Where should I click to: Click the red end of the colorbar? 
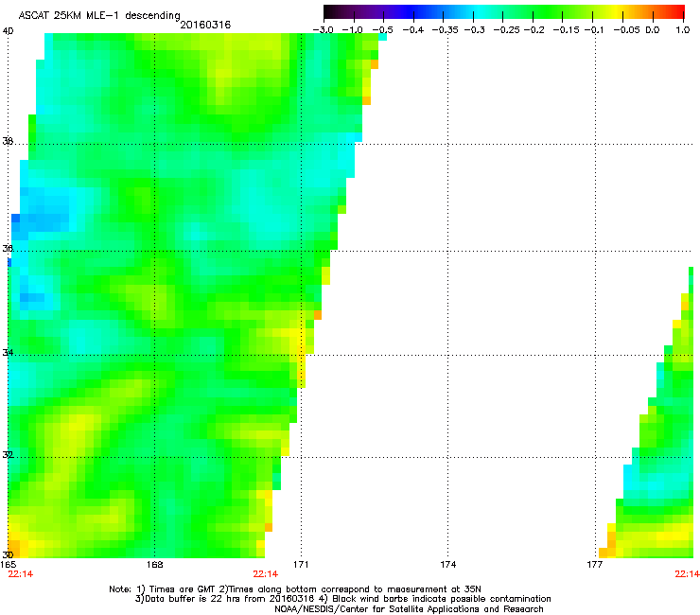674,12
